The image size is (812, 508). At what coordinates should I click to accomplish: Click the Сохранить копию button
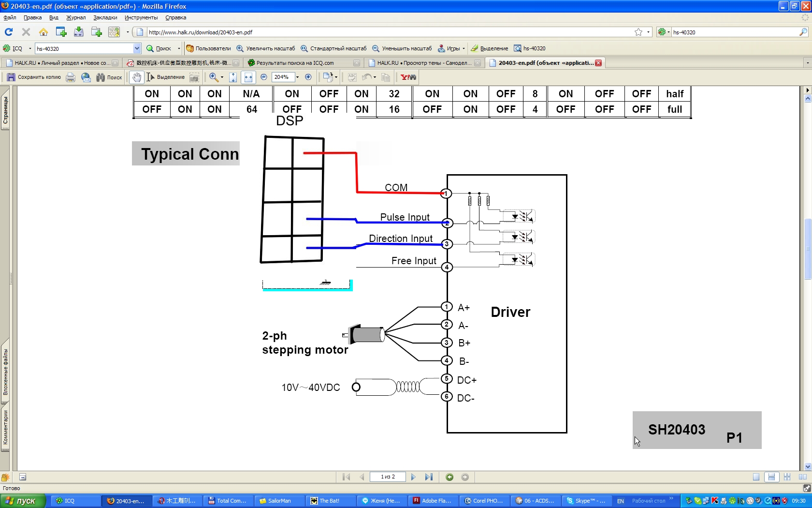34,77
